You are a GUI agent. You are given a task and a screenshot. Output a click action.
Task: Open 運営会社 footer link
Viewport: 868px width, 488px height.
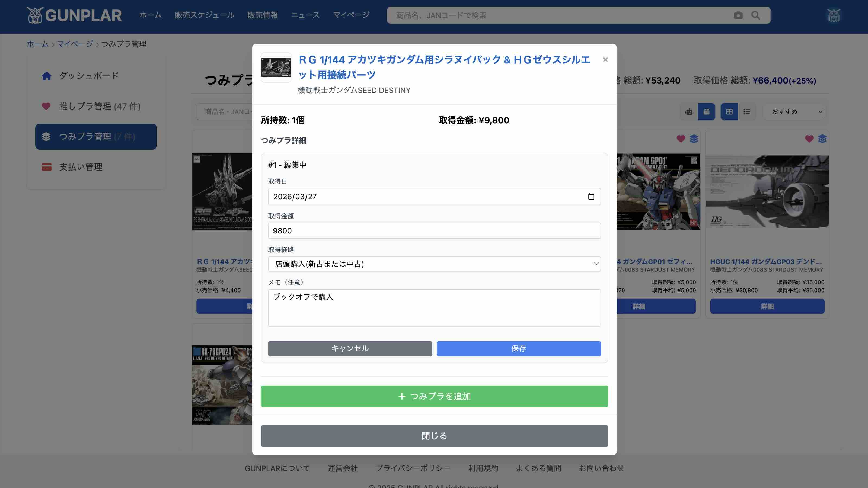(343, 468)
